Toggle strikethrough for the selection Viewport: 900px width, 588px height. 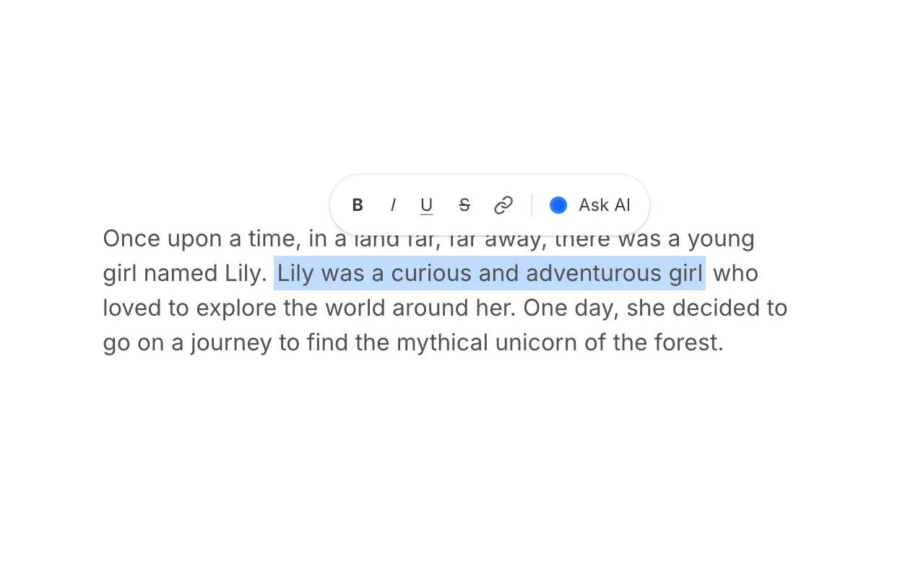point(464,205)
